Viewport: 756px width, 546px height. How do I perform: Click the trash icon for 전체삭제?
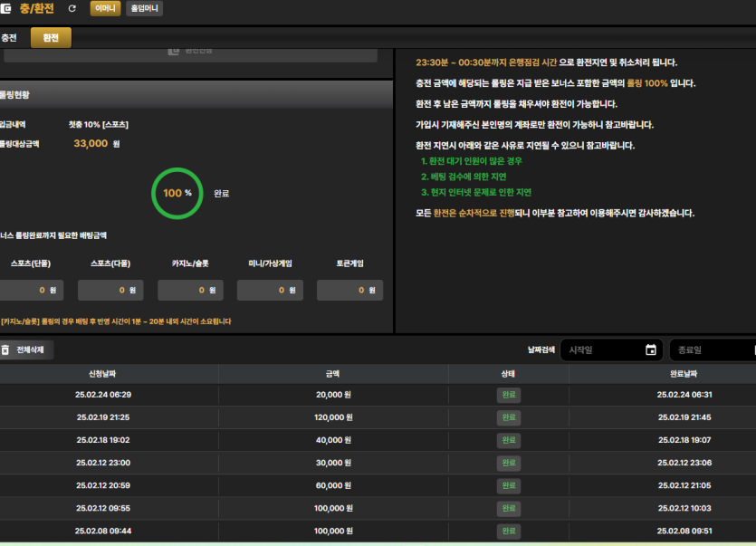click(5, 350)
